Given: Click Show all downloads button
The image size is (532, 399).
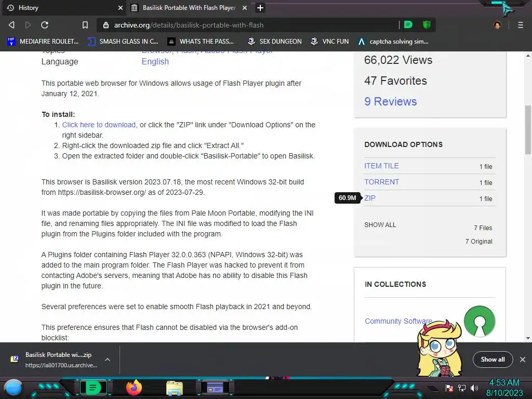Looking at the screenshot, I should click(x=493, y=360).
